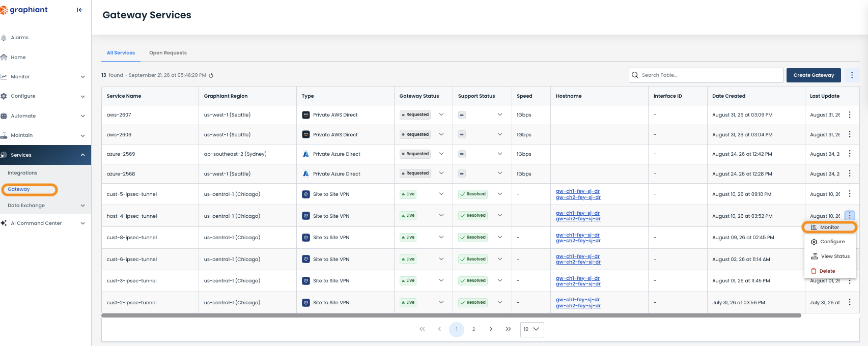Close actions menu for host-4-ipsec-tunnel kebab
The height and width of the screenshot is (346, 868).
(x=850, y=216)
